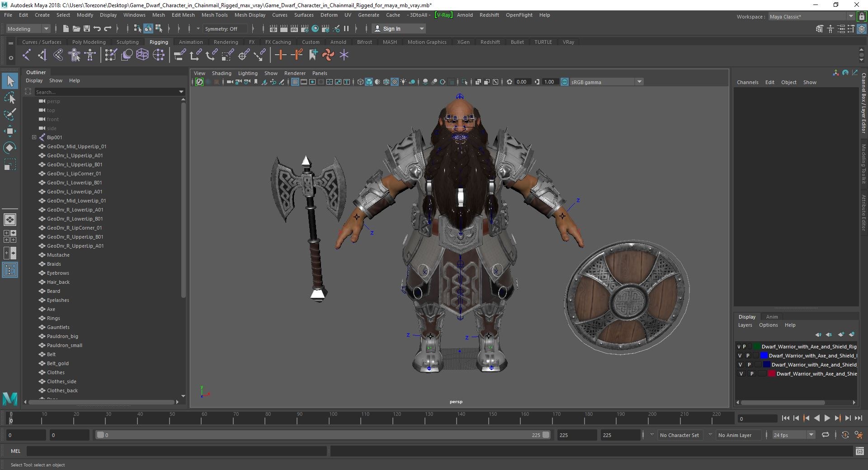
Task: Click the Create Locator plus shelf icon
Action: coord(281,55)
